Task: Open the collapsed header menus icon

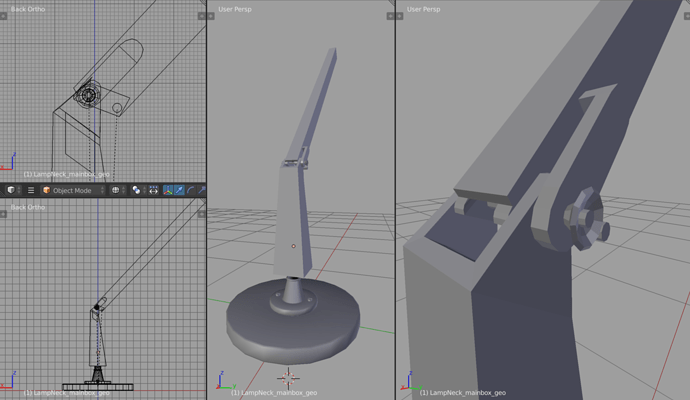Action: pos(31,190)
